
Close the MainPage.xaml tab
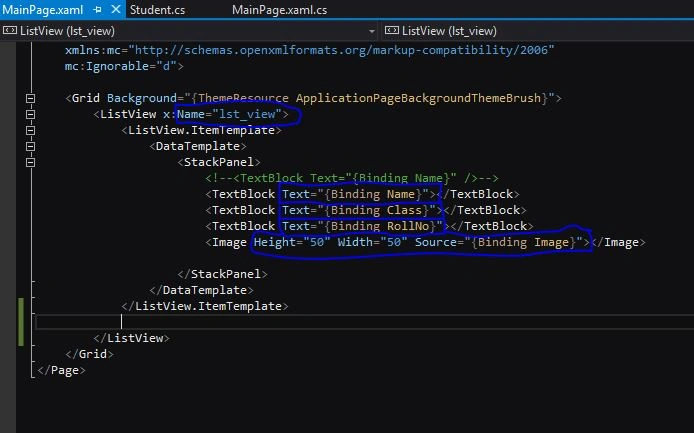click(116, 9)
